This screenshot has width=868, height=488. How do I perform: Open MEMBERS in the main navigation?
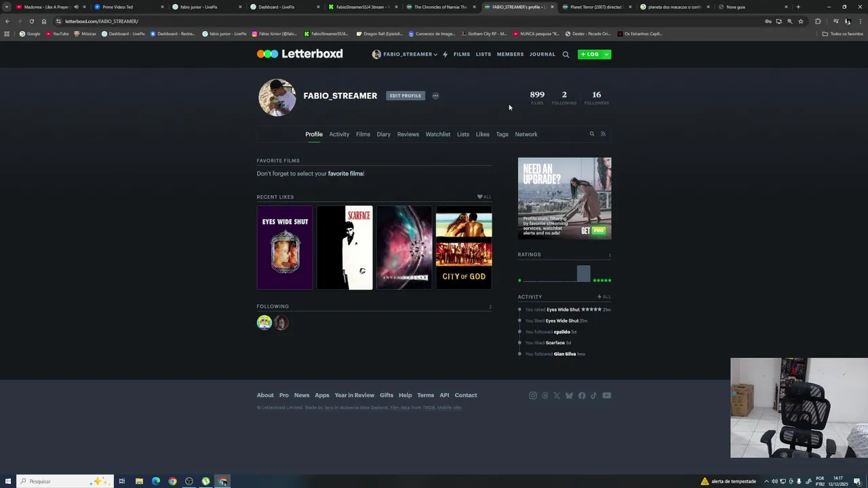click(x=510, y=54)
